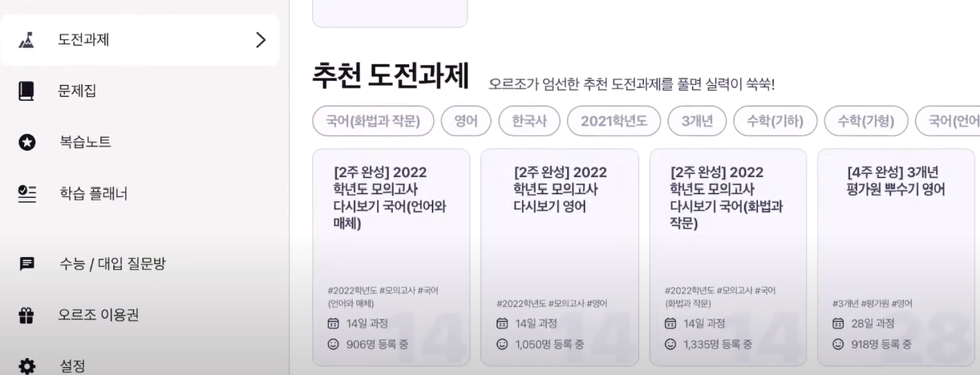Click the 문제집 book icon
980x375 pixels.
click(26, 91)
